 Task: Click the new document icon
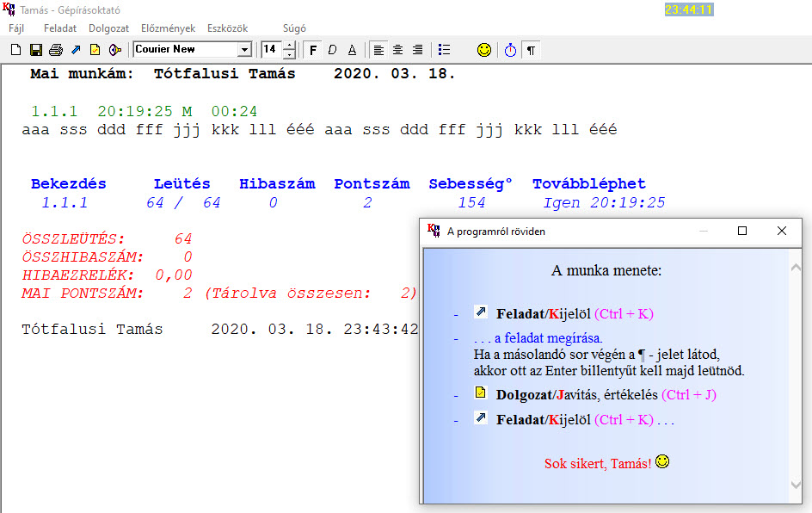[x=16, y=50]
